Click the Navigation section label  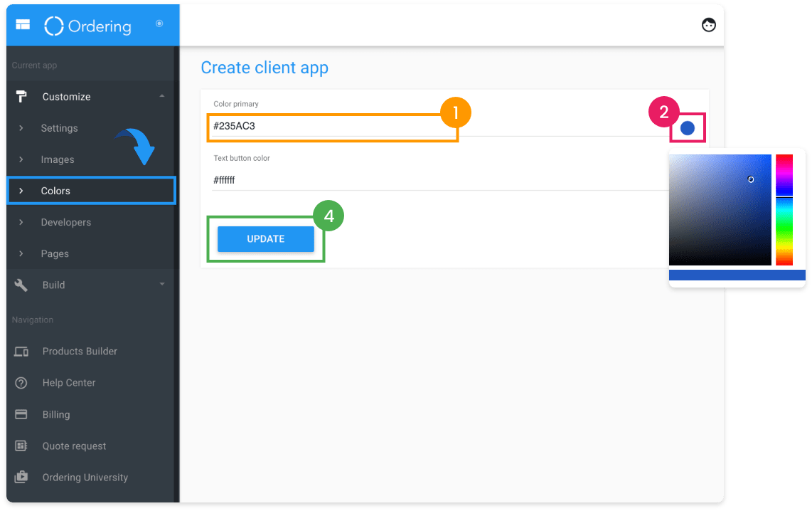coord(33,320)
